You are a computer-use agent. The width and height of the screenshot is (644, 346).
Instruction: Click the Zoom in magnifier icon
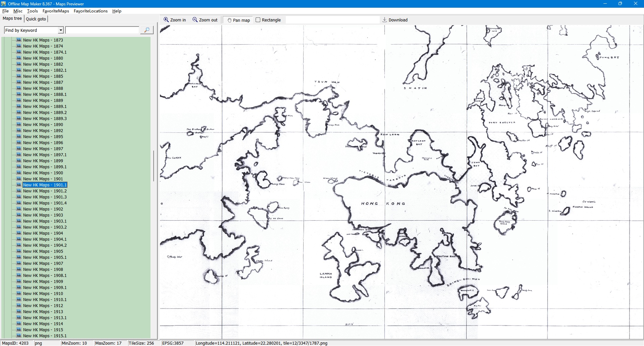coord(166,20)
